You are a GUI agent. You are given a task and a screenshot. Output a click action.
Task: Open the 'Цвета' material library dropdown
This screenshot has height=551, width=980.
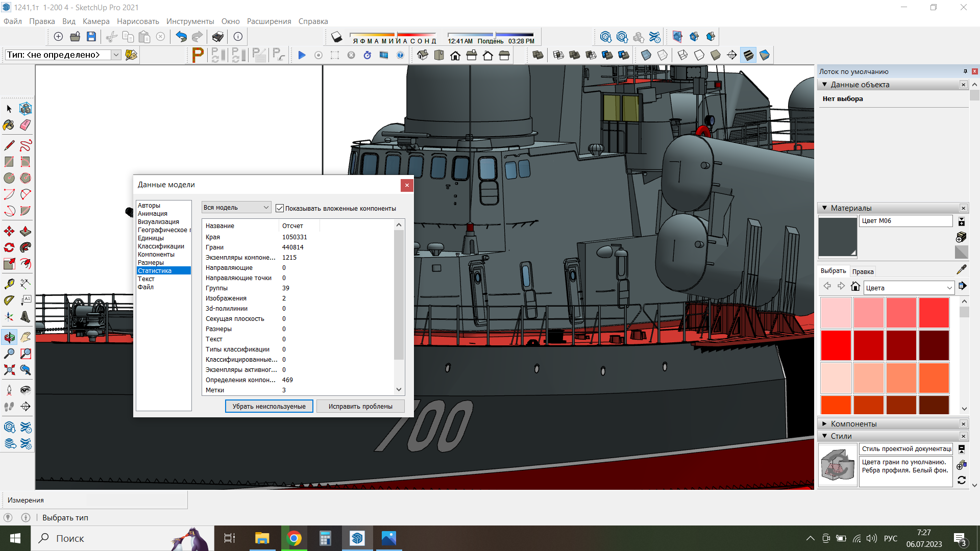coord(909,288)
